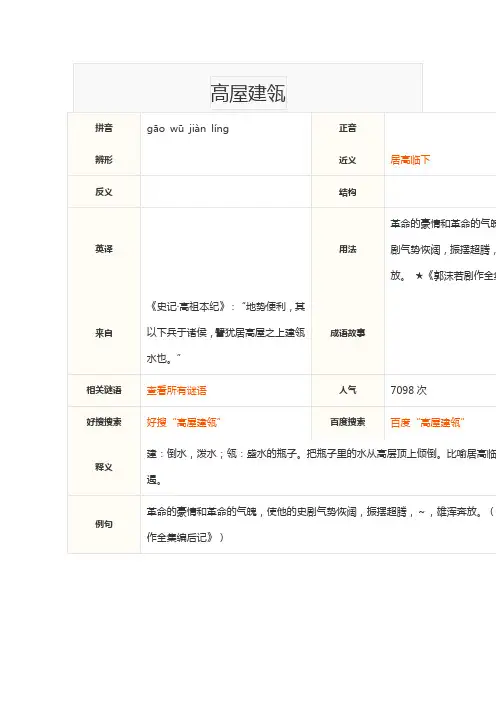This screenshot has width=496, height=702.
Task: Click the 相关谜语 label cell
Action: click(104, 390)
